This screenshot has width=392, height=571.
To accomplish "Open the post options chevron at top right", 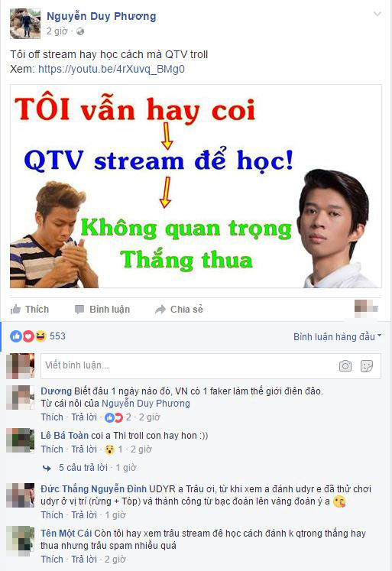I will [x=377, y=15].
